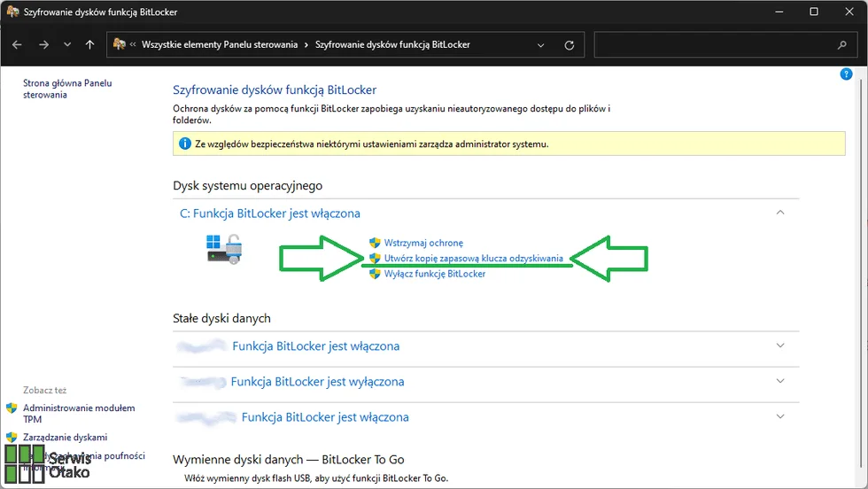This screenshot has width=868, height=489.
Task: Open the recent locations chevron
Action: (x=67, y=45)
